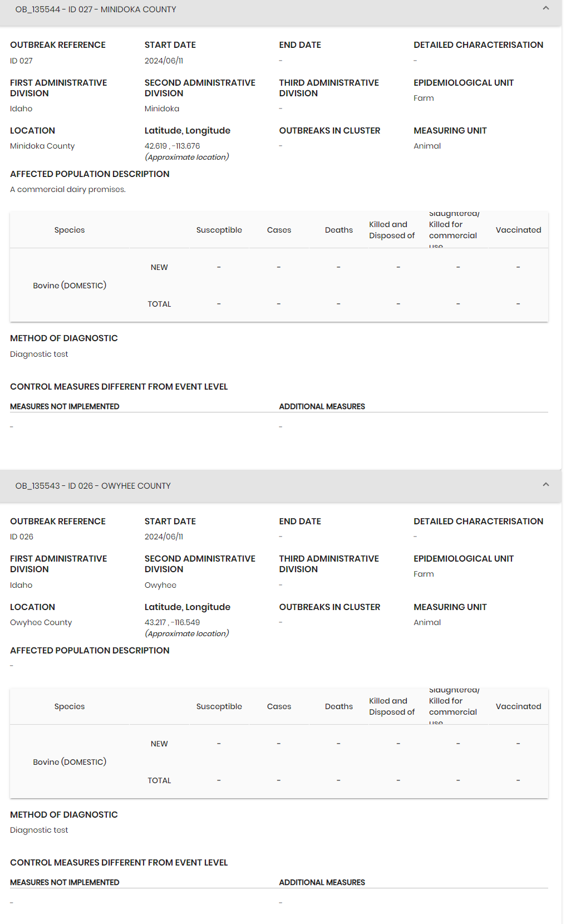
Task: Click the OB_135543 - ID 026 header title
Action: coord(93,486)
